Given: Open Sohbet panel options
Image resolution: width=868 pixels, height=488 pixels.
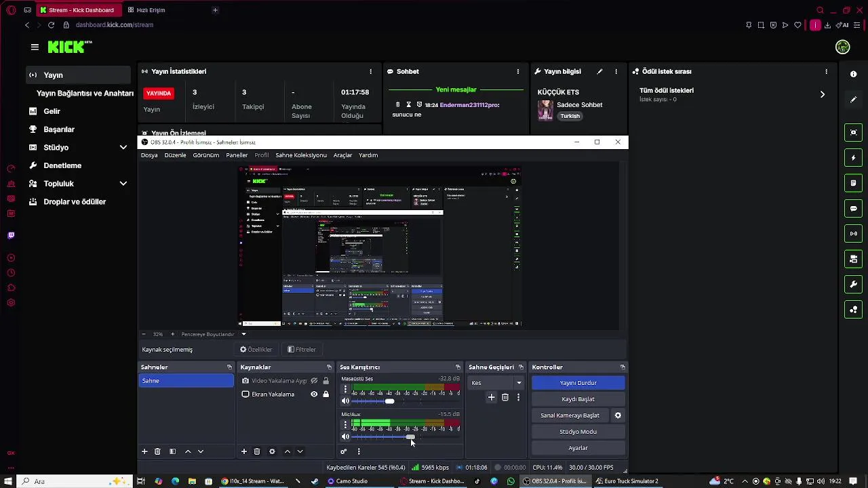Looking at the screenshot, I should (518, 71).
